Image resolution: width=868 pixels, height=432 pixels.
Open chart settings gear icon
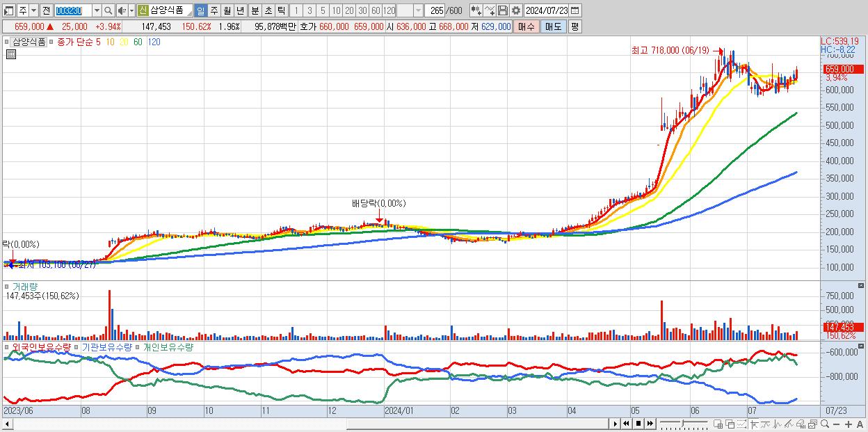point(516,10)
